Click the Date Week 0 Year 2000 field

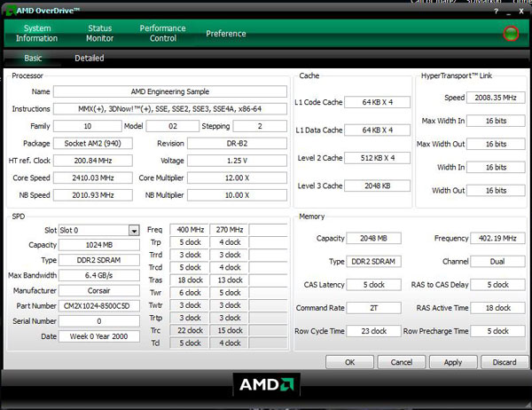pyautogui.click(x=99, y=336)
